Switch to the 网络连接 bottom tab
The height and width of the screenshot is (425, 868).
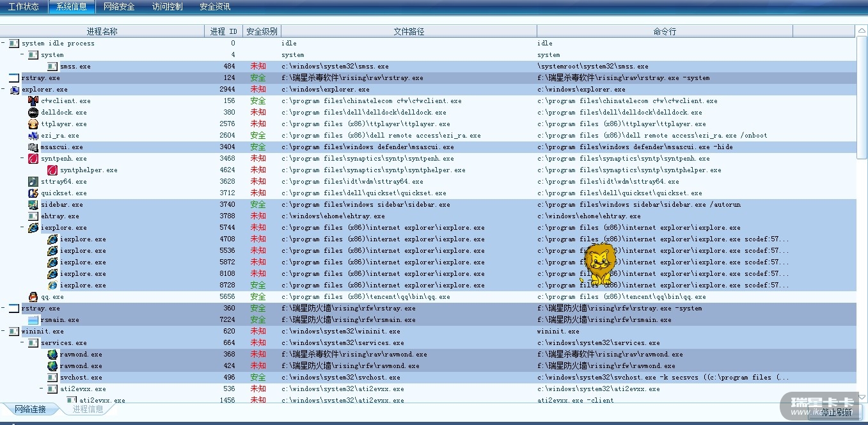(x=30, y=410)
